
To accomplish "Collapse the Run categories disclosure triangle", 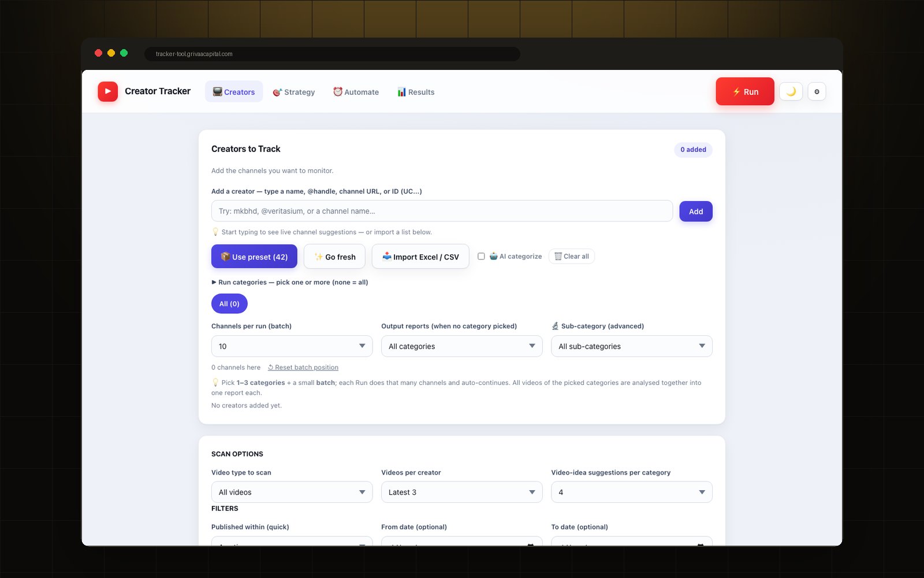I will pos(214,282).
